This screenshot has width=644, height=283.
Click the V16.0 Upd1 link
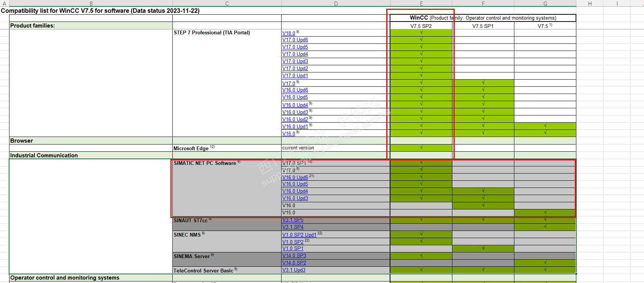(x=295, y=126)
